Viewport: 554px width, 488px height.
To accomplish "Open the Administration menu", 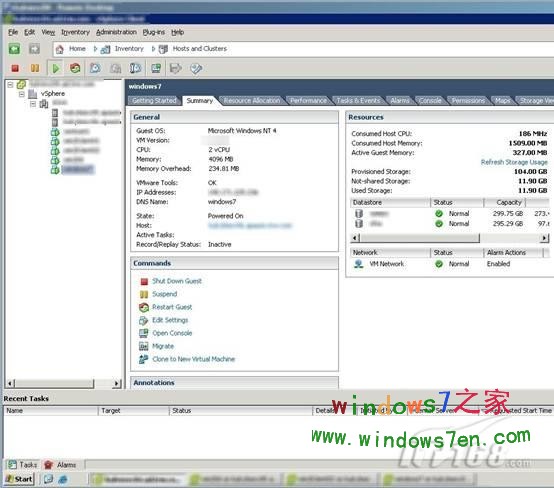I will point(116,32).
